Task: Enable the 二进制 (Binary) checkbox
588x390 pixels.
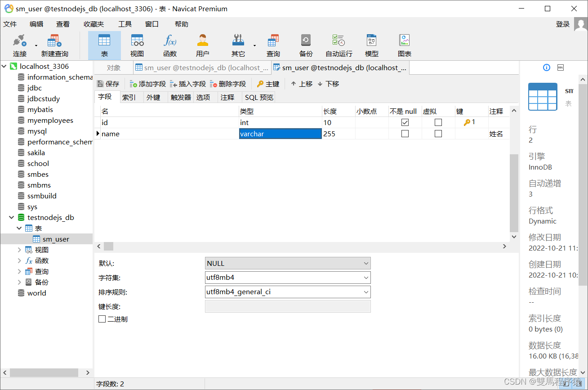Action: (x=102, y=319)
